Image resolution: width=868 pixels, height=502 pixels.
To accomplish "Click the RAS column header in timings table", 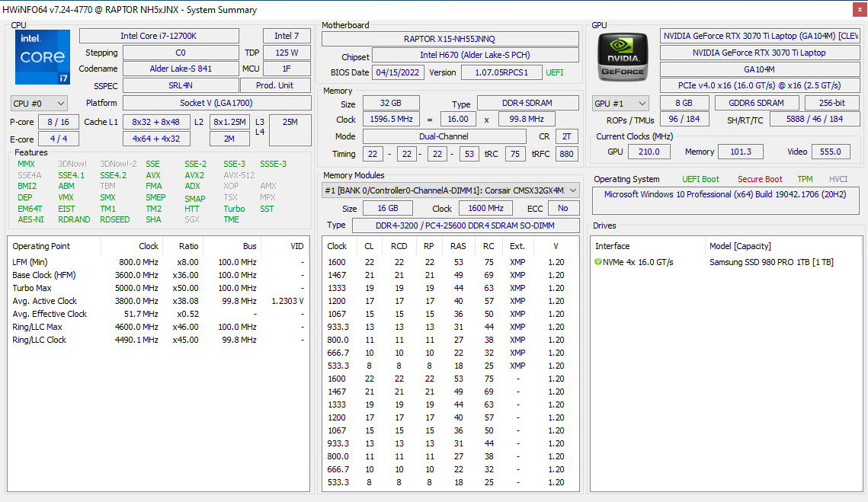I will [x=458, y=246].
